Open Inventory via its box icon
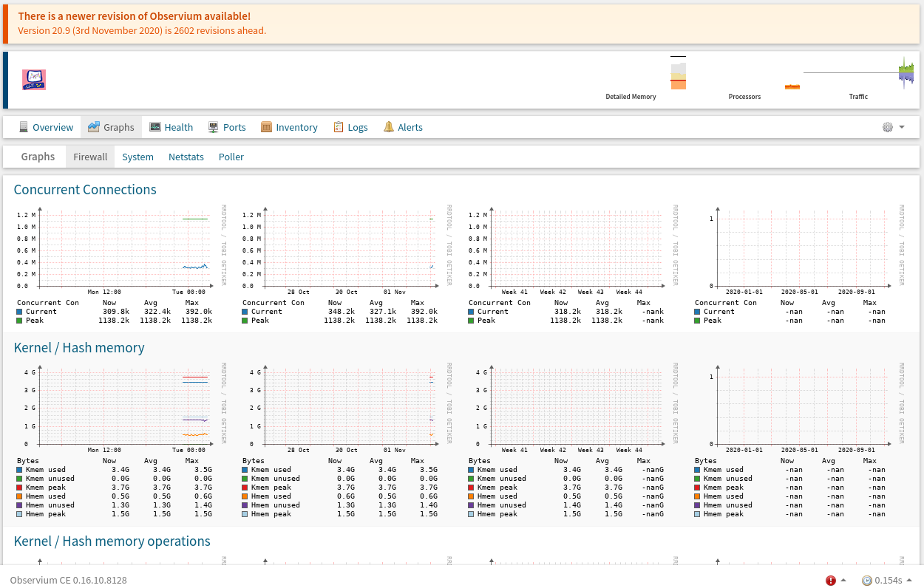 267,127
